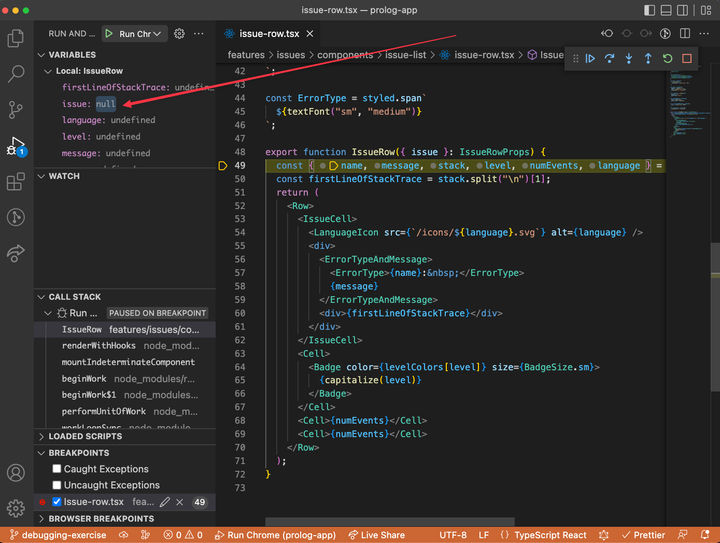
Task: Enable Uncaught Exceptions breakpoint
Action: coord(57,485)
